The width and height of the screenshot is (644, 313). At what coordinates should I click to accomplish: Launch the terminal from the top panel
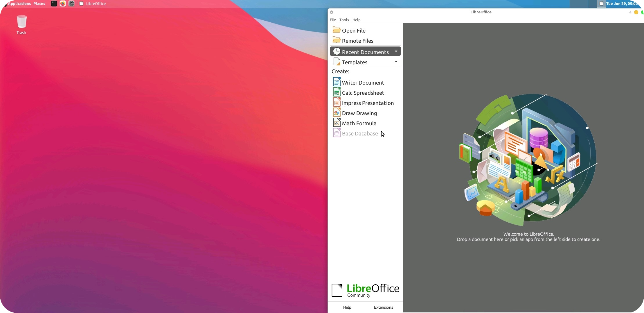[x=54, y=3]
